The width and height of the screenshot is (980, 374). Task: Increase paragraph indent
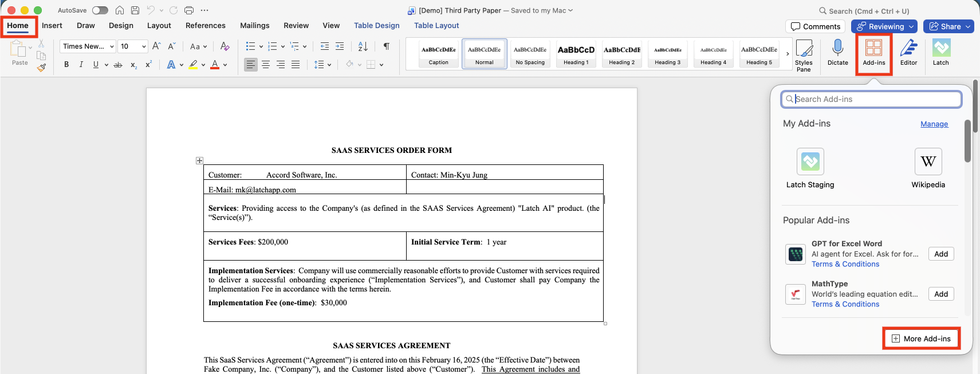click(x=340, y=46)
